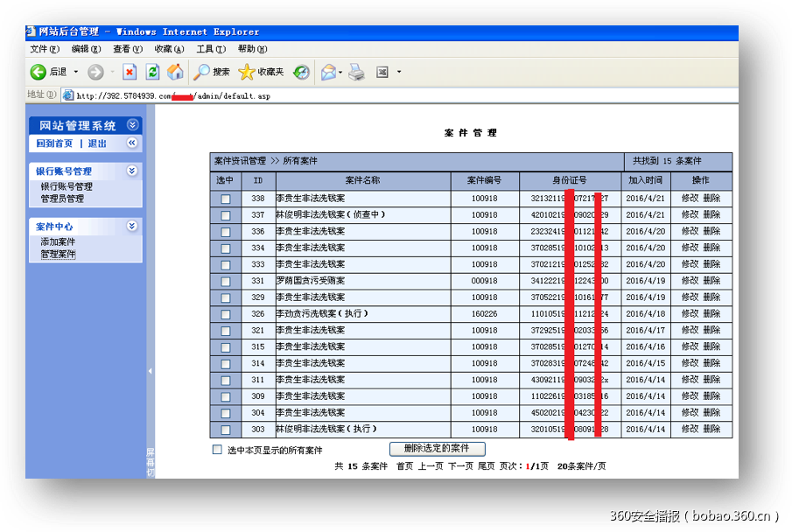Image resolution: width=792 pixels, height=532 pixels.
Task: Open the Back button dropdown arrow
Action: point(74,72)
